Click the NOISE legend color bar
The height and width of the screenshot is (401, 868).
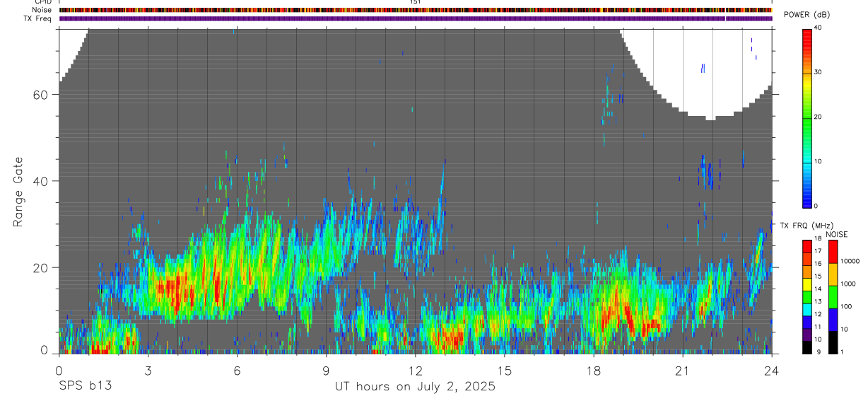tap(832, 297)
